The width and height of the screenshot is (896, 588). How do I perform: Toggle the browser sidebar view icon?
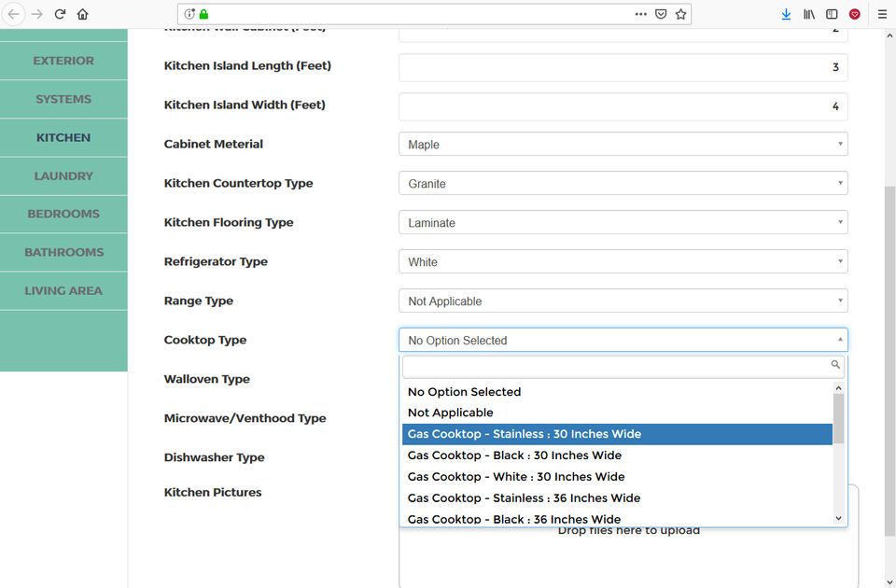(832, 14)
